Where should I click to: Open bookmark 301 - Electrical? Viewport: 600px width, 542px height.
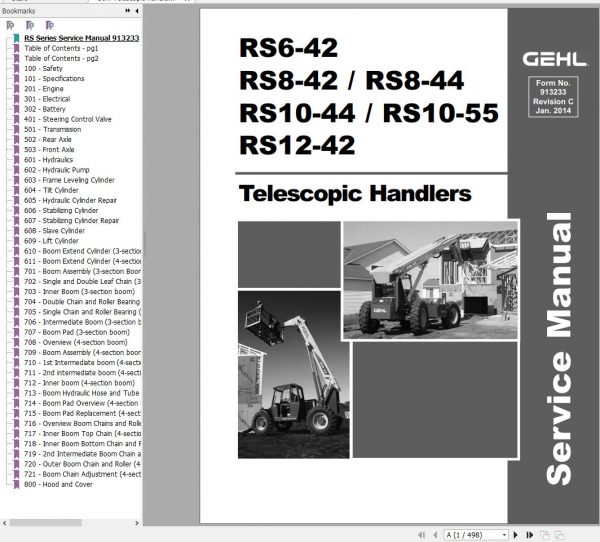[x=47, y=99]
